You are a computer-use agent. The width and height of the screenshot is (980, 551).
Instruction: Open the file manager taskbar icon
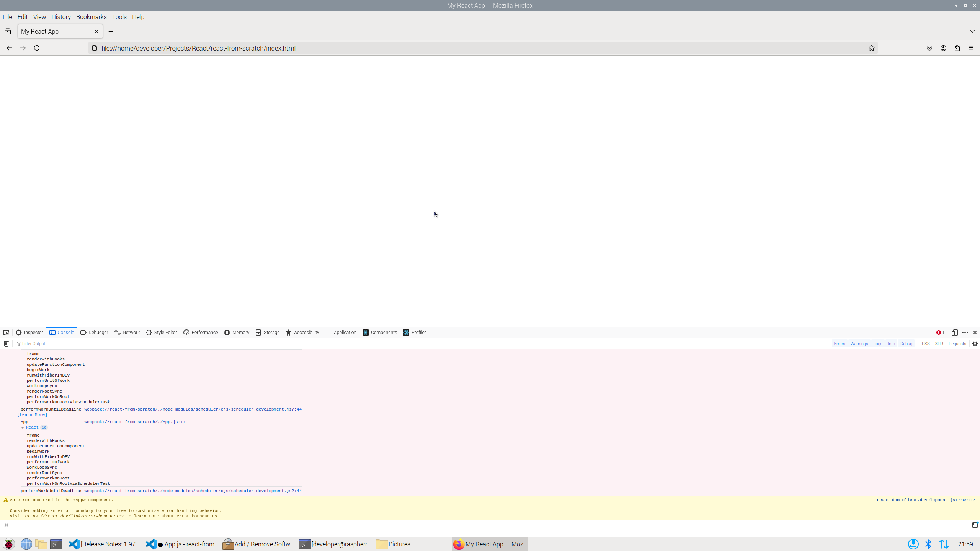pos(41,544)
